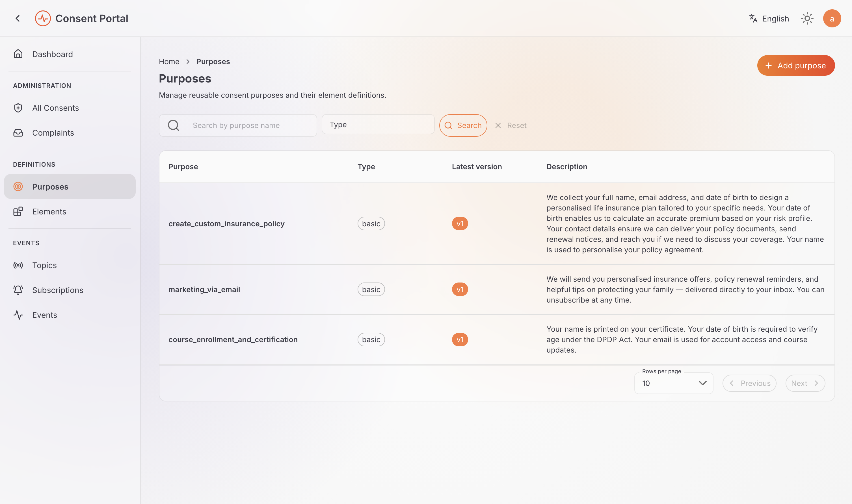
Task: Open the Topics sidebar item
Action: pyautogui.click(x=70, y=265)
